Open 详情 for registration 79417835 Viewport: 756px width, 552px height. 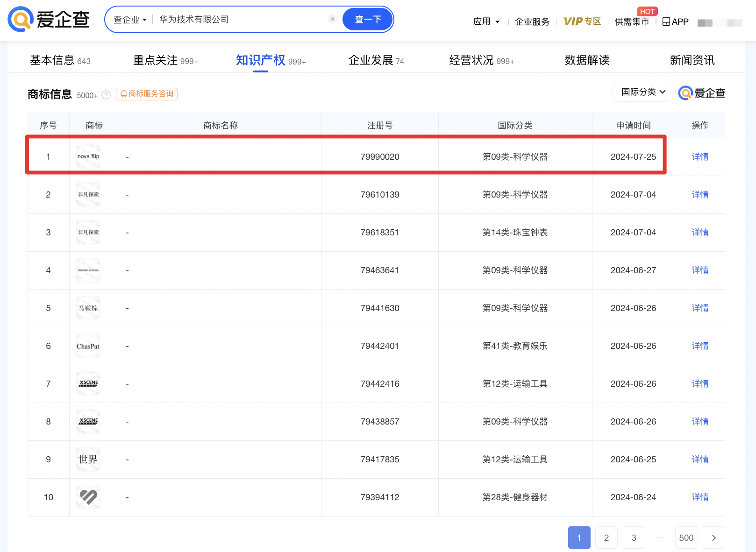click(x=699, y=459)
